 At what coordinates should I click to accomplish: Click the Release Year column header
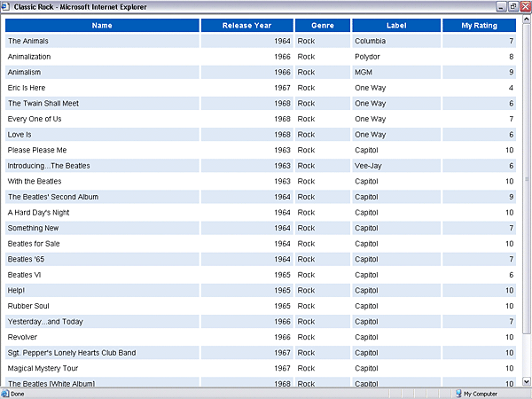(246, 25)
